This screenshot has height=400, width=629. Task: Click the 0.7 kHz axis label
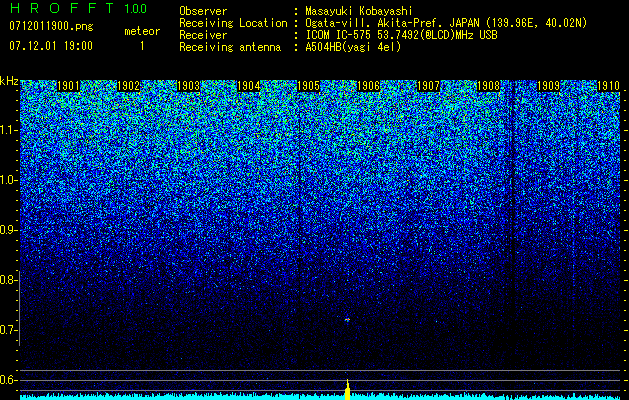pos(7,330)
